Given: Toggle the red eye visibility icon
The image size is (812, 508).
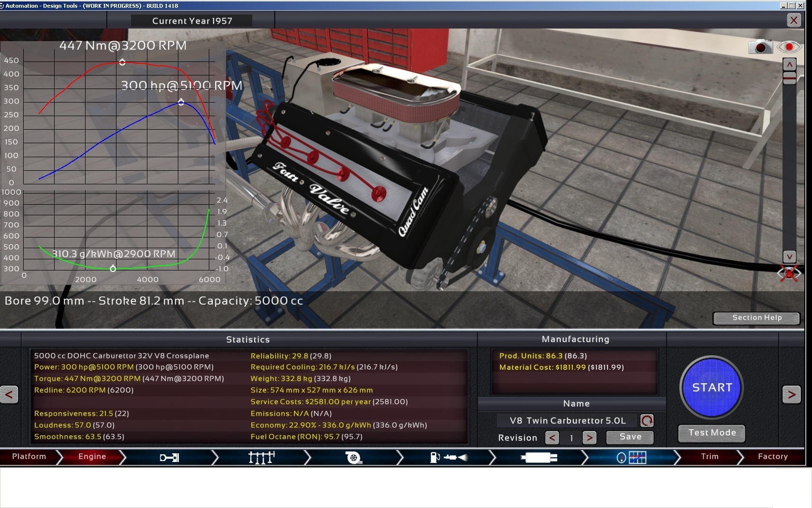Looking at the screenshot, I should pos(789,47).
